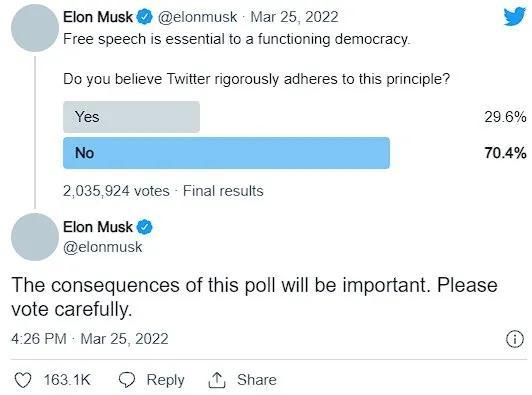This screenshot has width=532, height=395.
Task: Open the lower tweet's profile avatar
Action: point(35,237)
